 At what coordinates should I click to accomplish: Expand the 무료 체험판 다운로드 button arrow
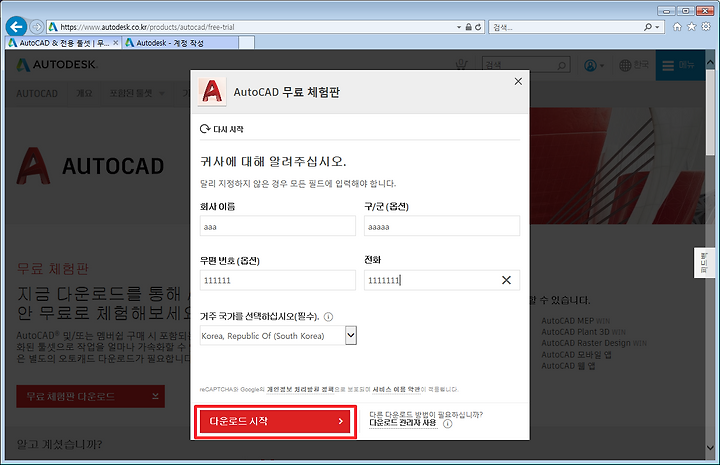pyautogui.click(x=155, y=396)
